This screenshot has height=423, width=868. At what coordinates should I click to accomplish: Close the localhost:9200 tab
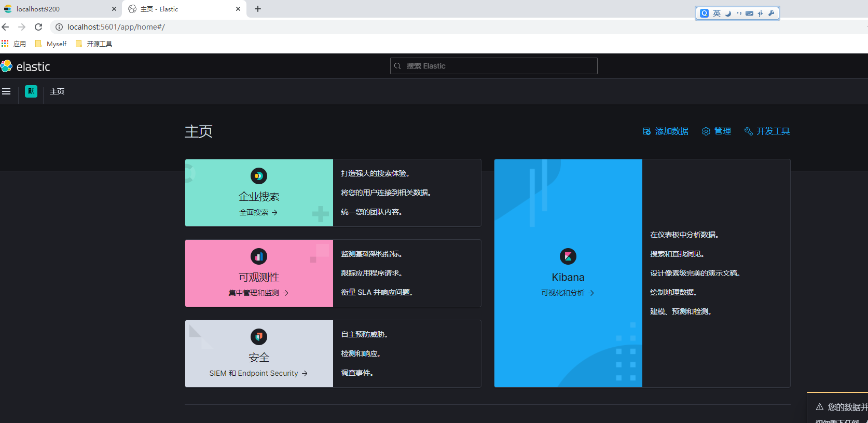tap(114, 9)
